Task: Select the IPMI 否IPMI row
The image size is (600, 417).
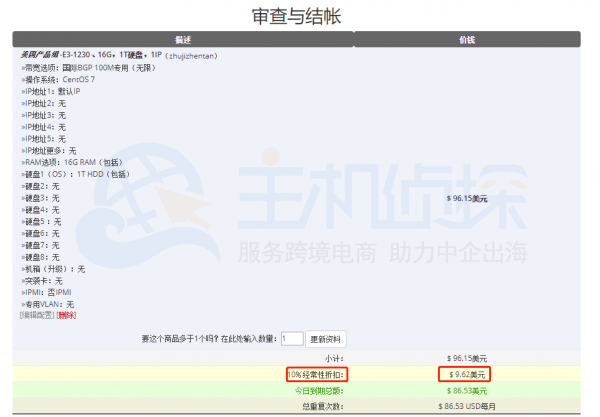Action: click(47, 293)
